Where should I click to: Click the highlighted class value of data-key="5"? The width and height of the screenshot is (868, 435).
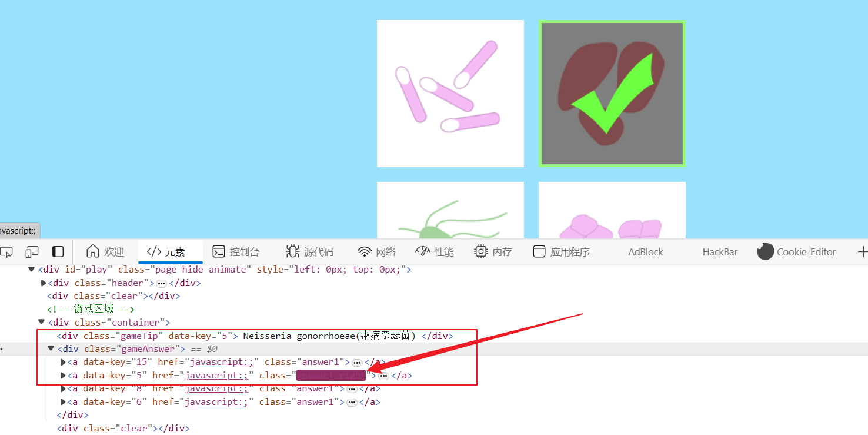[x=331, y=376]
